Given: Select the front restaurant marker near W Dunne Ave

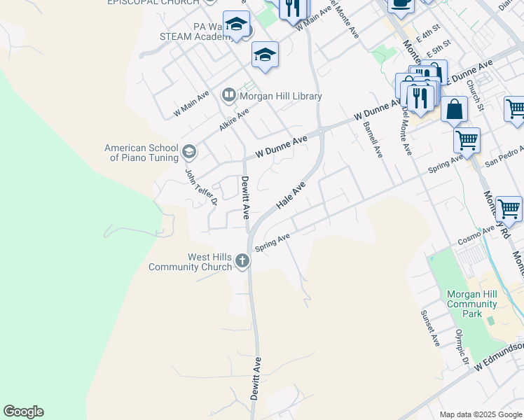Looking at the screenshot, I should 421,99.
